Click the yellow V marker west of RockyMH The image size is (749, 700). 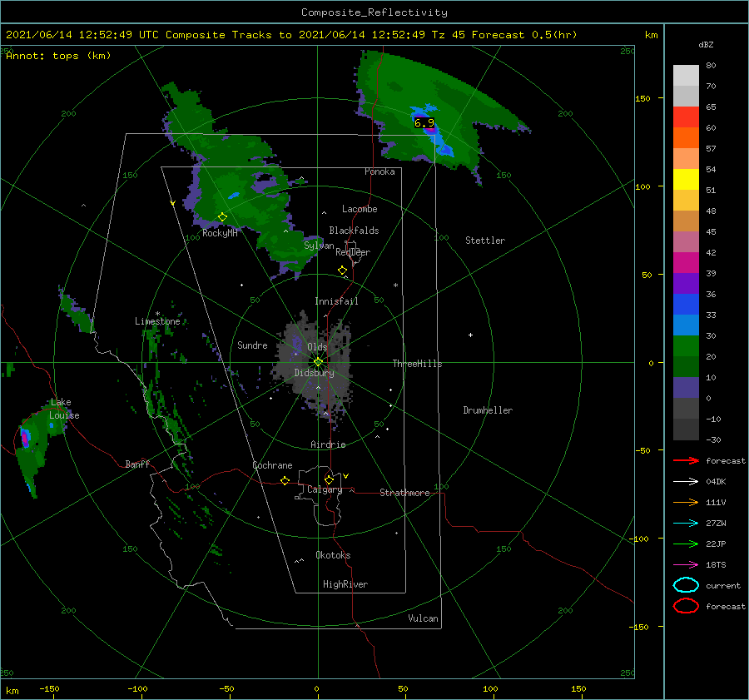click(173, 203)
